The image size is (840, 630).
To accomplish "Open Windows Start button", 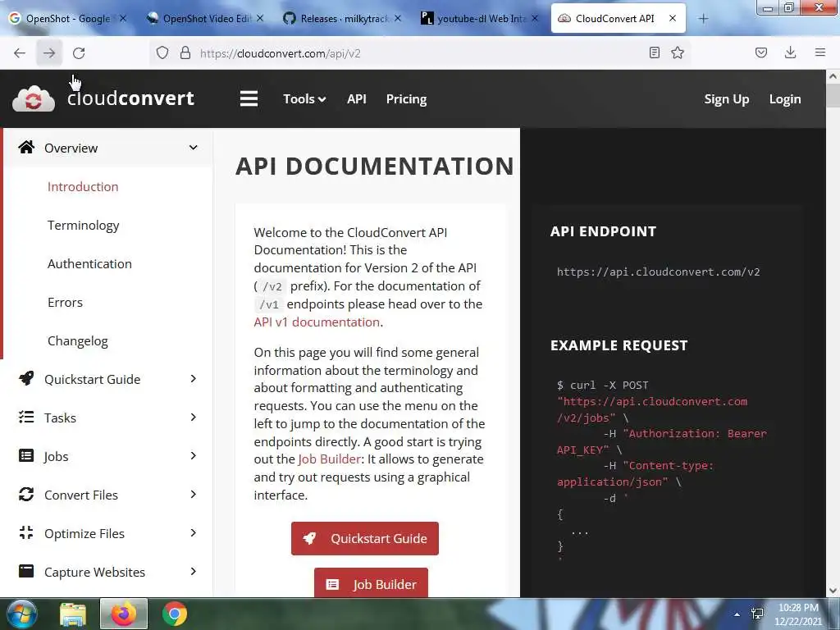I will click(x=21, y=614).
